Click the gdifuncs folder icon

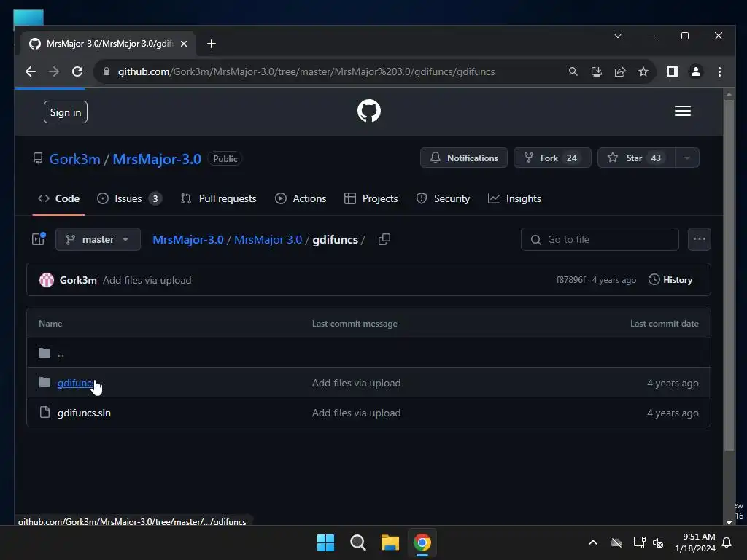click(44, 382)
